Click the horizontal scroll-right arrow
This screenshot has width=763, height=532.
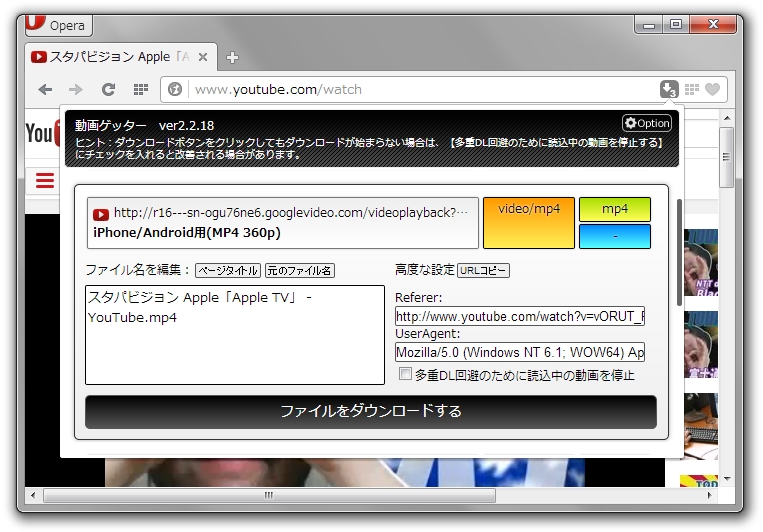[709, 495]
